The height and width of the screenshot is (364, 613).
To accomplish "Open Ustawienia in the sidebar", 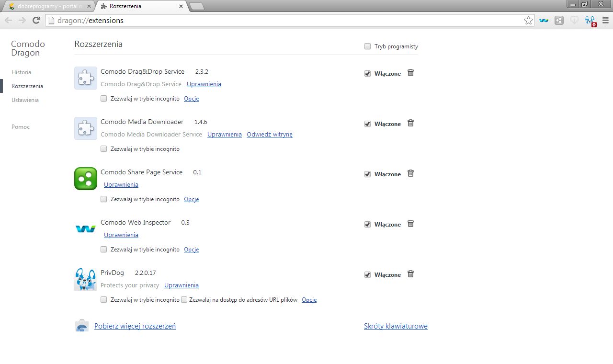I will (x=25, y=100).
